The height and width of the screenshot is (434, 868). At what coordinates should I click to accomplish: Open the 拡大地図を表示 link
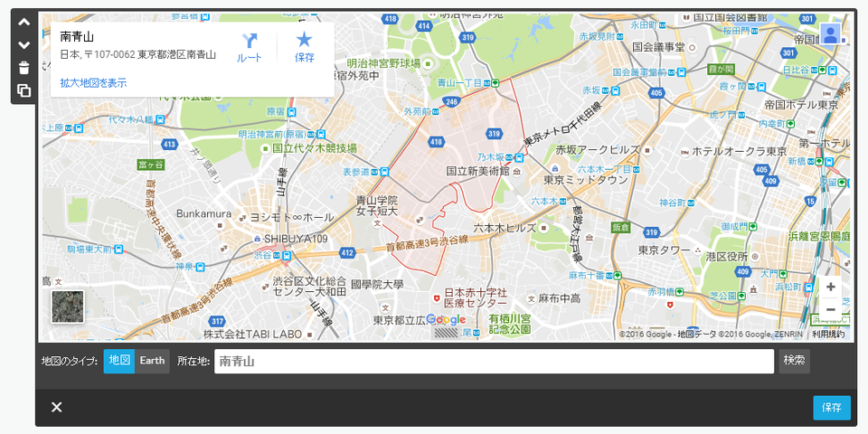93,83
